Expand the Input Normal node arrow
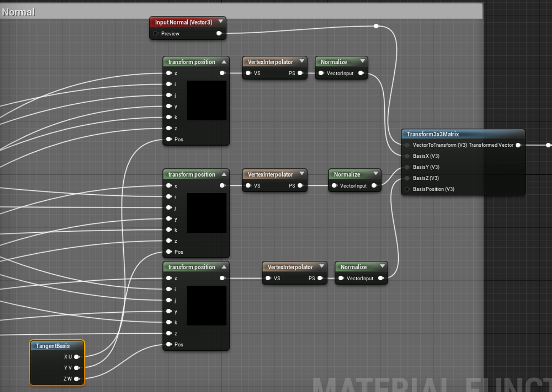 tap(221, 22)
